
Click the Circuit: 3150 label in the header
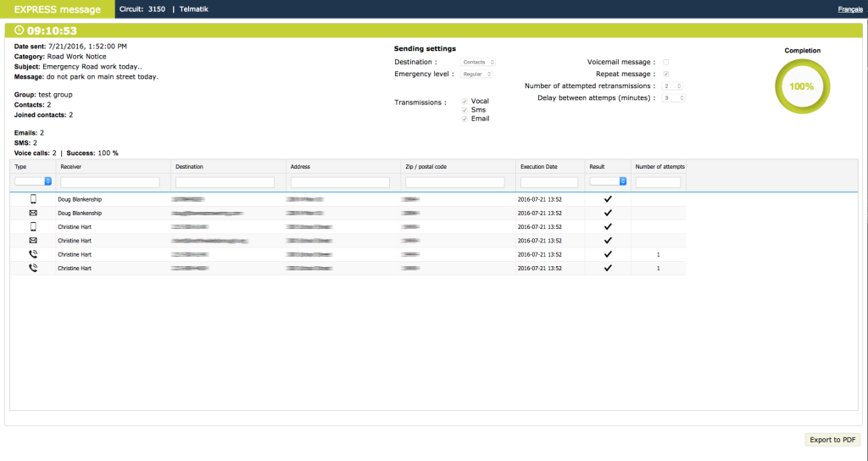pyautogui.click(x=142, y=9)
